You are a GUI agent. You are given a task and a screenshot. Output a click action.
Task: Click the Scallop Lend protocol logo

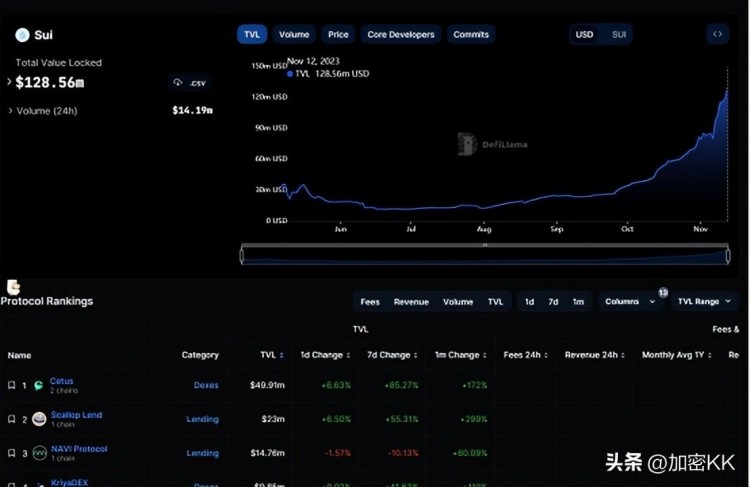[39, 419]
